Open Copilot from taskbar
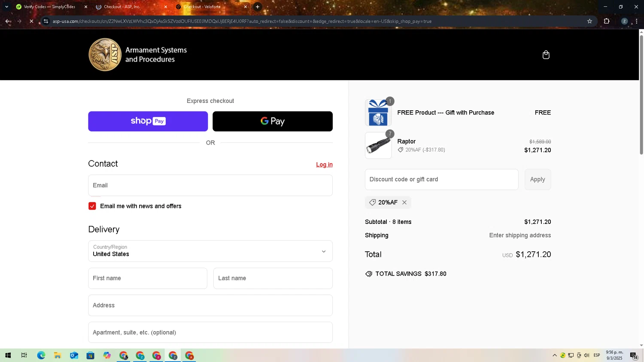The height and width of the screenshot is (362, 644). (107, 356)
